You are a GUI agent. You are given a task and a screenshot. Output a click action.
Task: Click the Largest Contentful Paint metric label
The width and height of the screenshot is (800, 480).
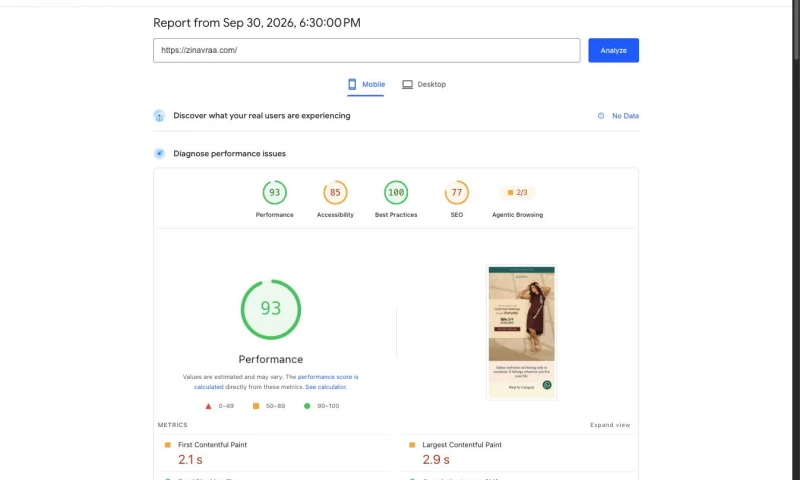tap(462, 445)
